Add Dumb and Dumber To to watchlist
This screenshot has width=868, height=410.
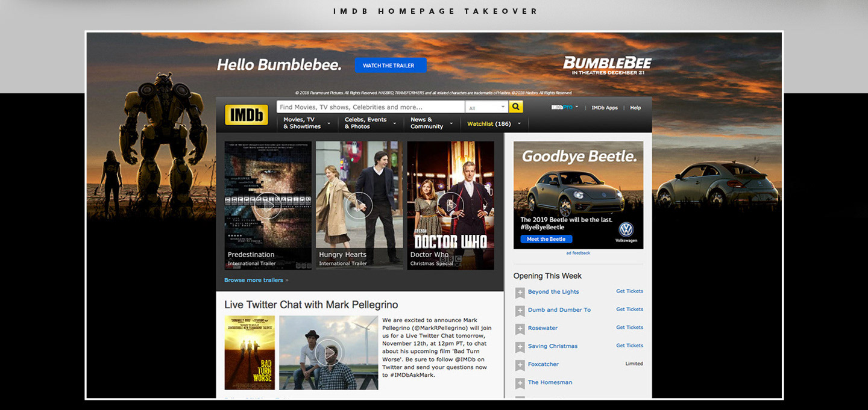[520, 311]
